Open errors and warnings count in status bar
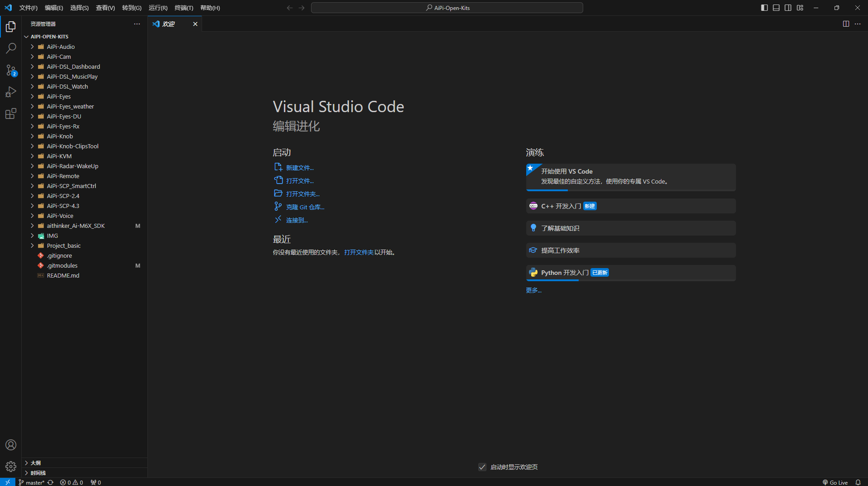868x486 pixels. [x=71, y=482]
